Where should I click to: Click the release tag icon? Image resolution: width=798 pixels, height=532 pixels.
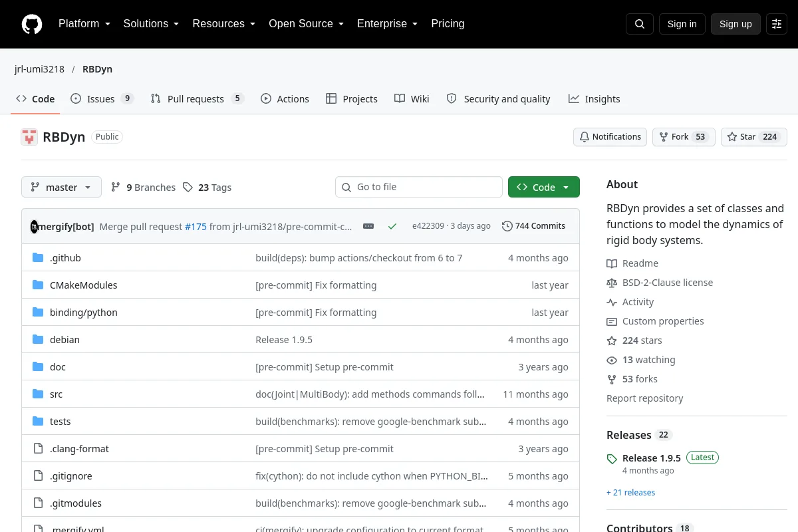pos(612,459)
